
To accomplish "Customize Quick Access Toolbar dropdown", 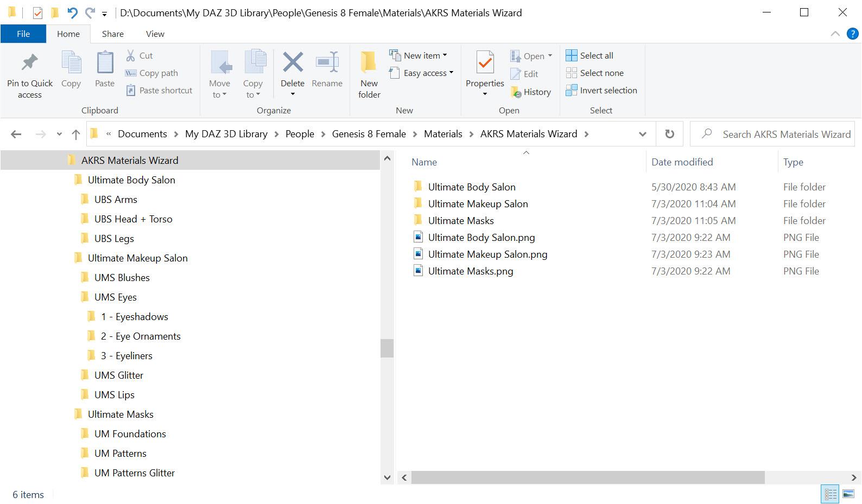I will click(104, 13).
